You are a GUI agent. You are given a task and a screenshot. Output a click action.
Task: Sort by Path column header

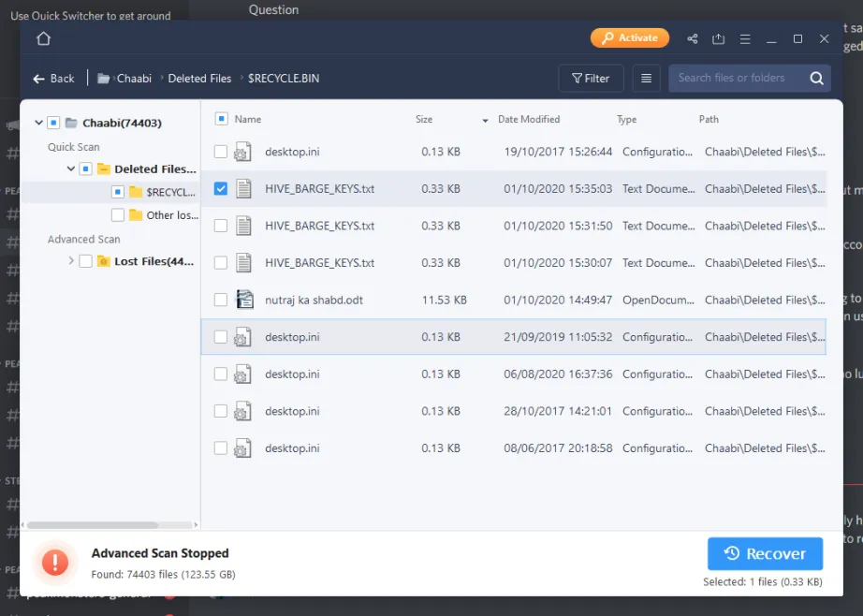(x=709, y=119)
